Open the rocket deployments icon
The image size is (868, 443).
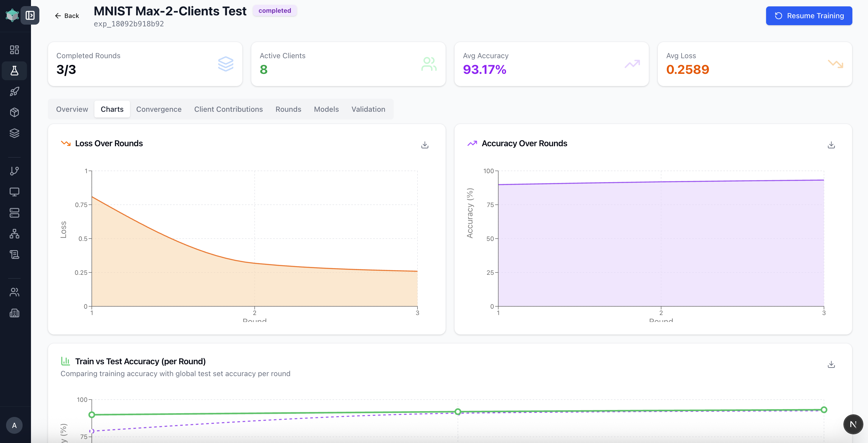pos(14,91)
